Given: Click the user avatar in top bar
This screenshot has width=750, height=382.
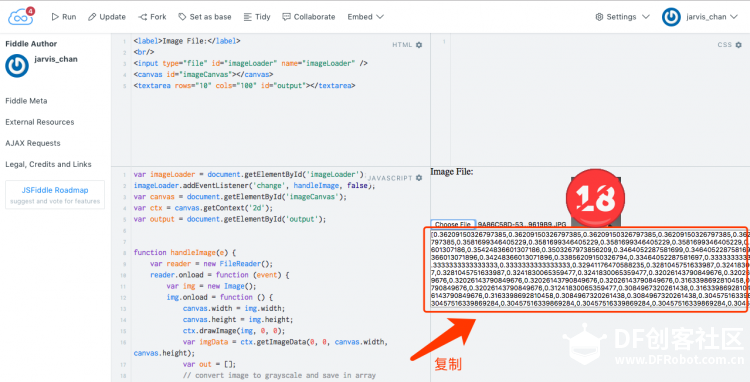Looking at the screenshot, I should click(671, 17).
